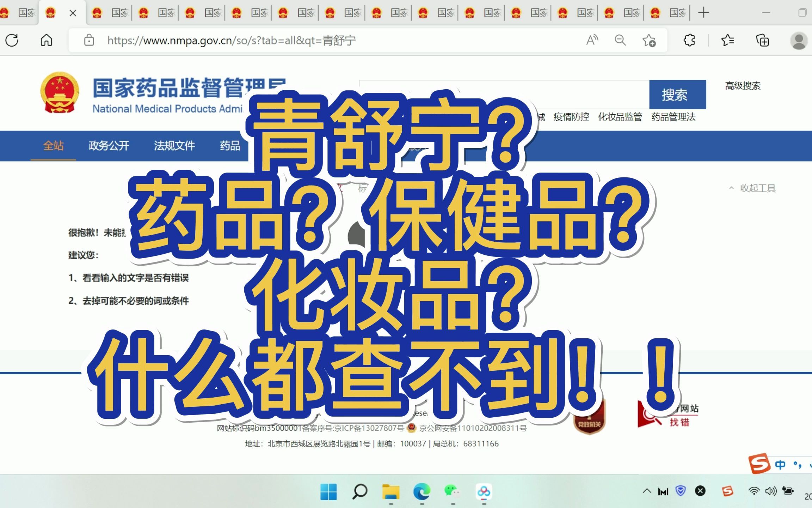Open taskbar Search magnifier
Viewport: 812px width, 508px height.
[359, 492]
